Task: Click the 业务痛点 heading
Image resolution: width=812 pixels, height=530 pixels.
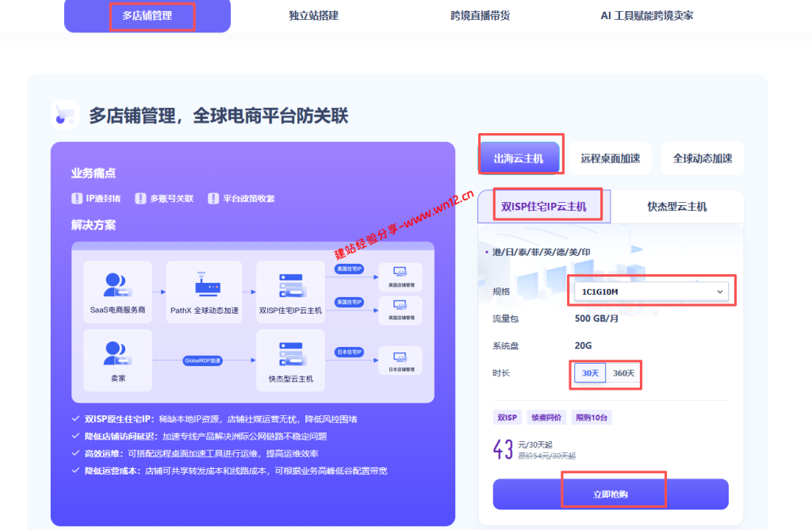Action: (x=94, y=173)
